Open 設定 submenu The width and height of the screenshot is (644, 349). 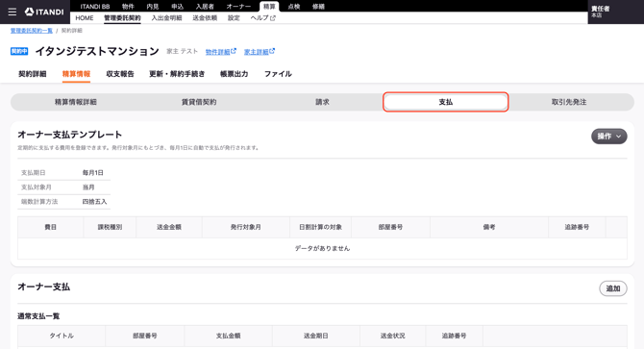pyautogui.click(x=234, y=18)
